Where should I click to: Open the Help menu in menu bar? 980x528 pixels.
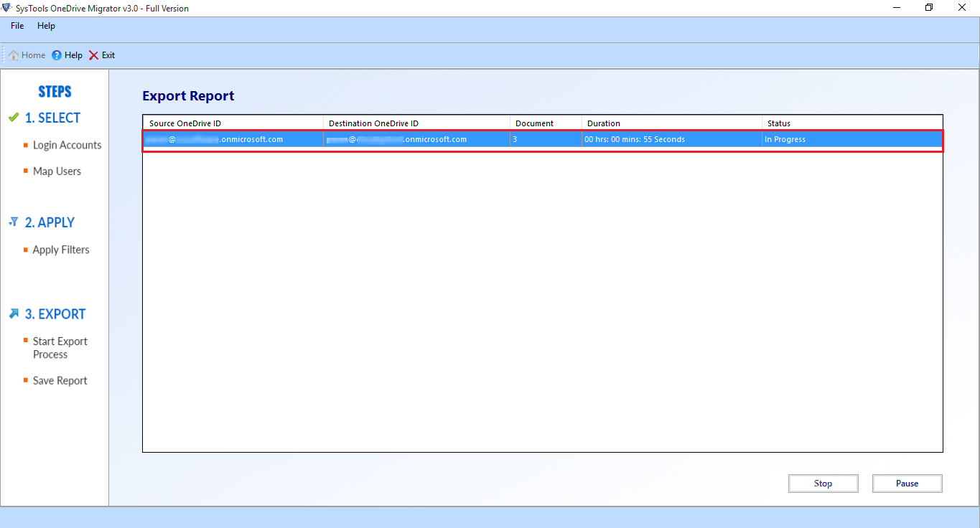(x=46, y=26)
